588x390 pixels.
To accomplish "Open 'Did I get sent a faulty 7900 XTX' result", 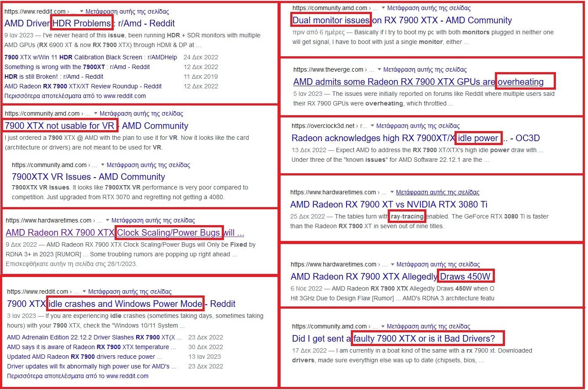I will [x=393, y=339].
